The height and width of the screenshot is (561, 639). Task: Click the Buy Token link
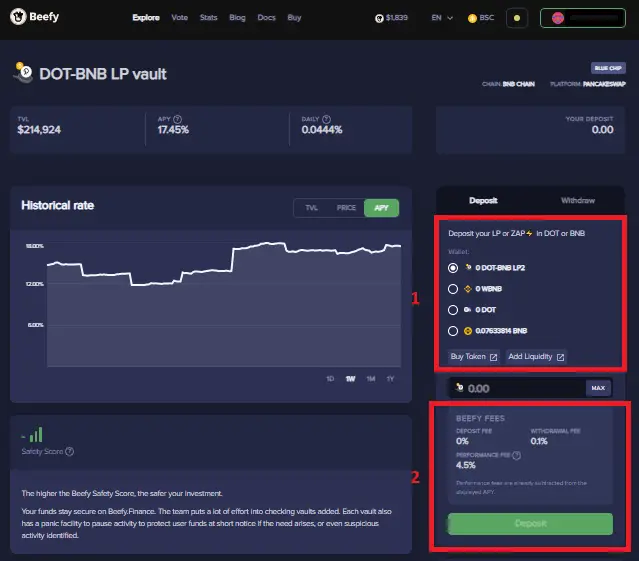474,357
